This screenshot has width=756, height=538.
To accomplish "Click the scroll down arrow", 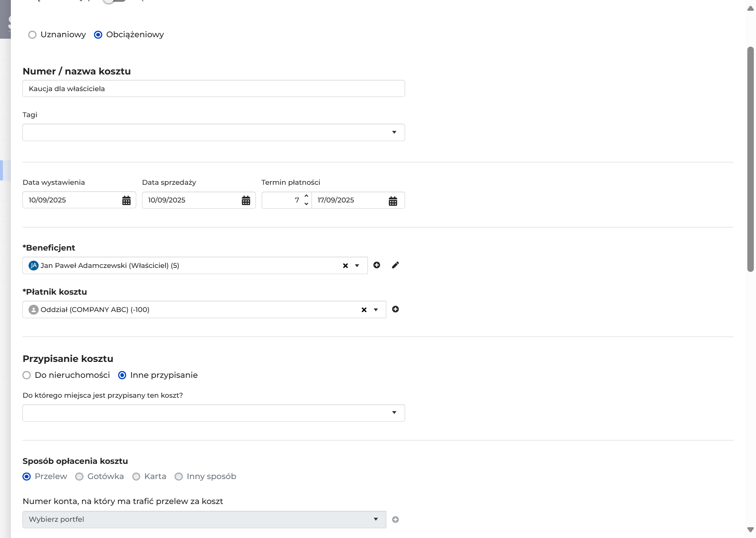I will [x=751, y=530].
